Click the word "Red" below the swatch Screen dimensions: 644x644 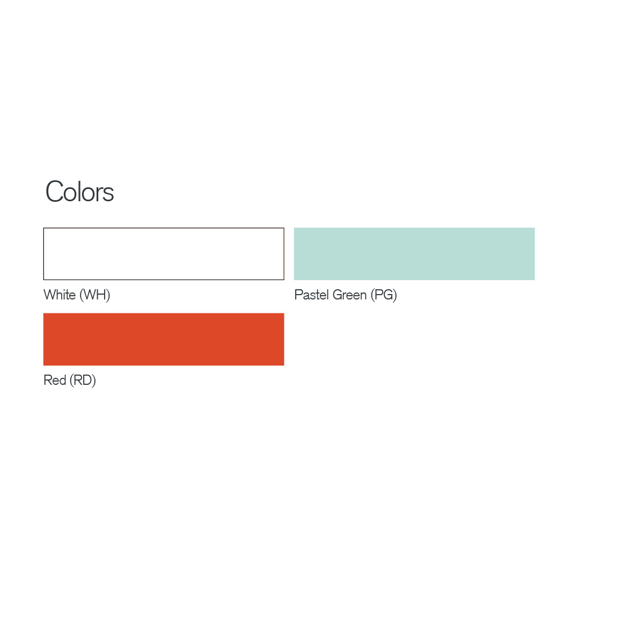click(x=55, y=380)
